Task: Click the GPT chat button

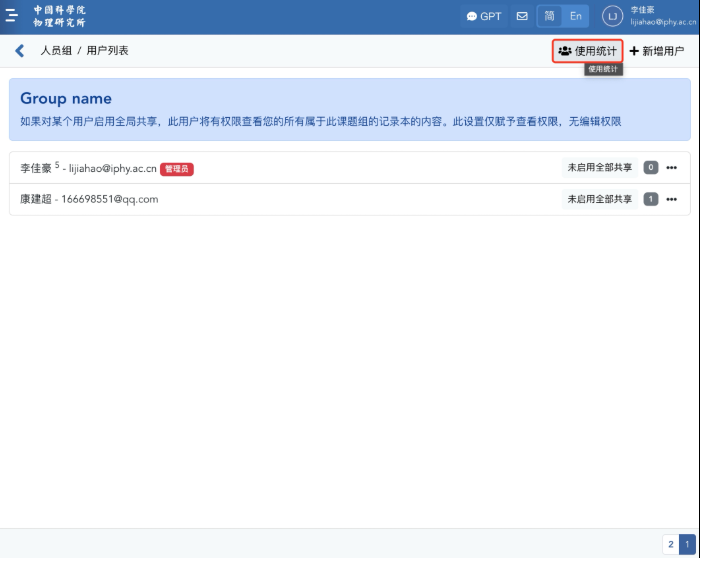Action: click(484, 16)
